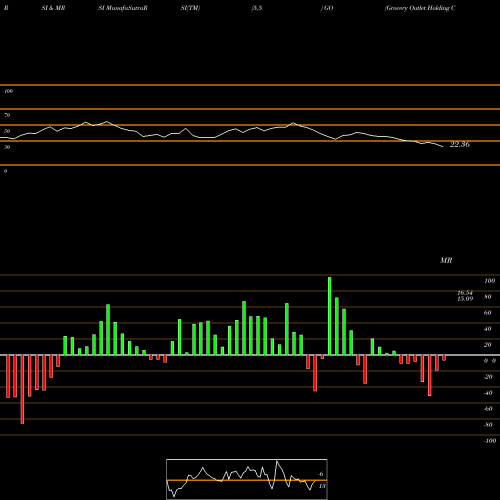
Task: Select the '(5,5' parameter text
Action: [257, 8]
